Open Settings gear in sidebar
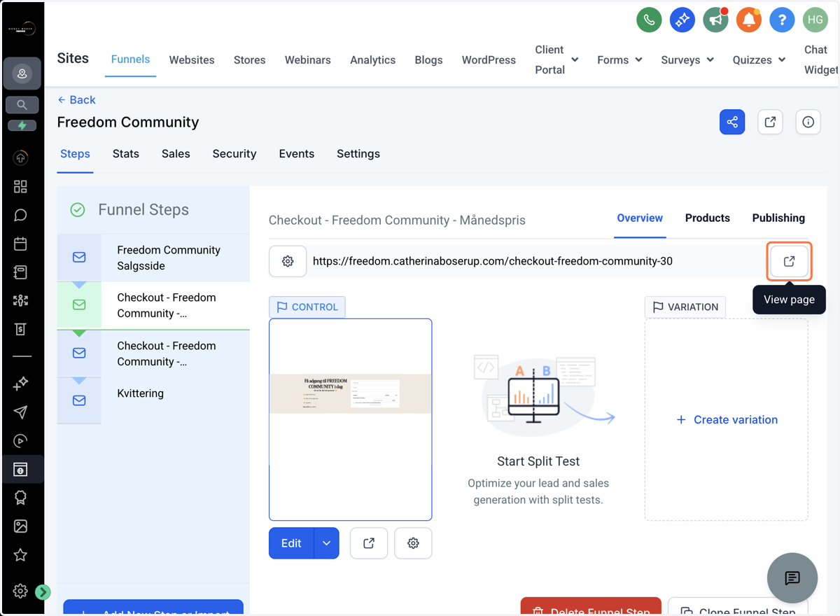 (x=20, y=591)
